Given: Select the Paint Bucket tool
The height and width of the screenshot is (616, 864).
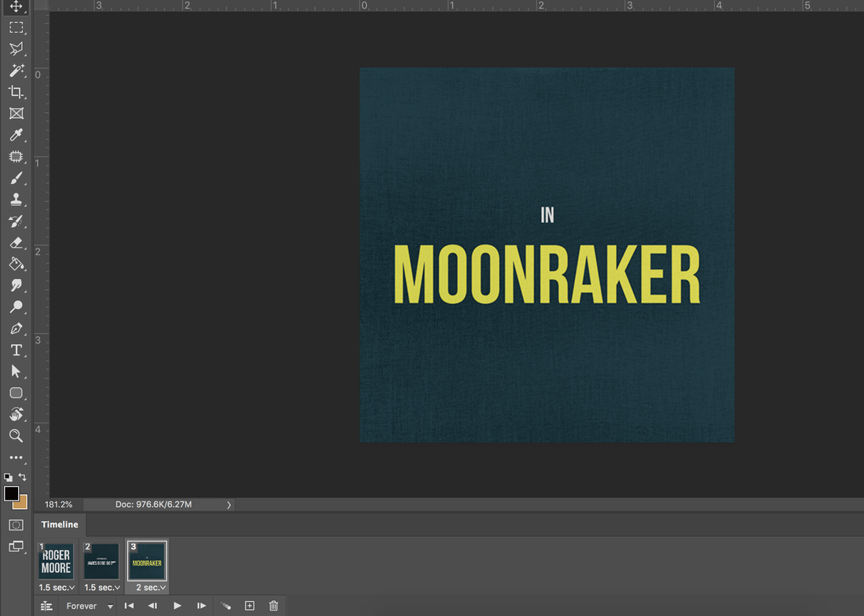Looking at the screenshot, I should click(16, 264).
